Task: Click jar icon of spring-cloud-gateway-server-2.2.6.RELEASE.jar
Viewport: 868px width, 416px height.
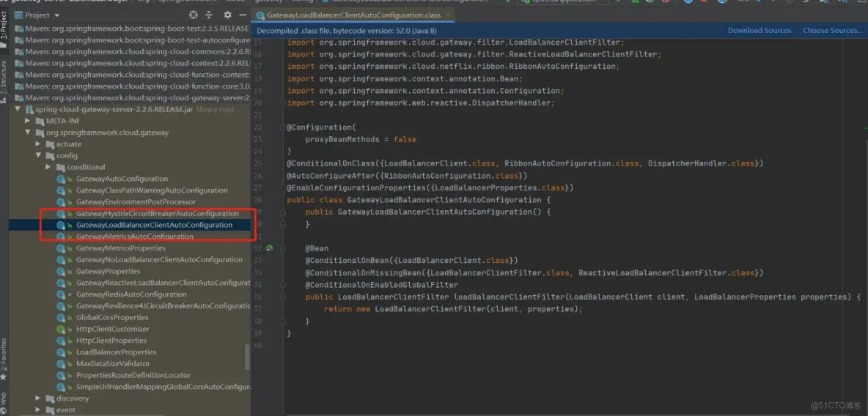Action: [29, 110]
